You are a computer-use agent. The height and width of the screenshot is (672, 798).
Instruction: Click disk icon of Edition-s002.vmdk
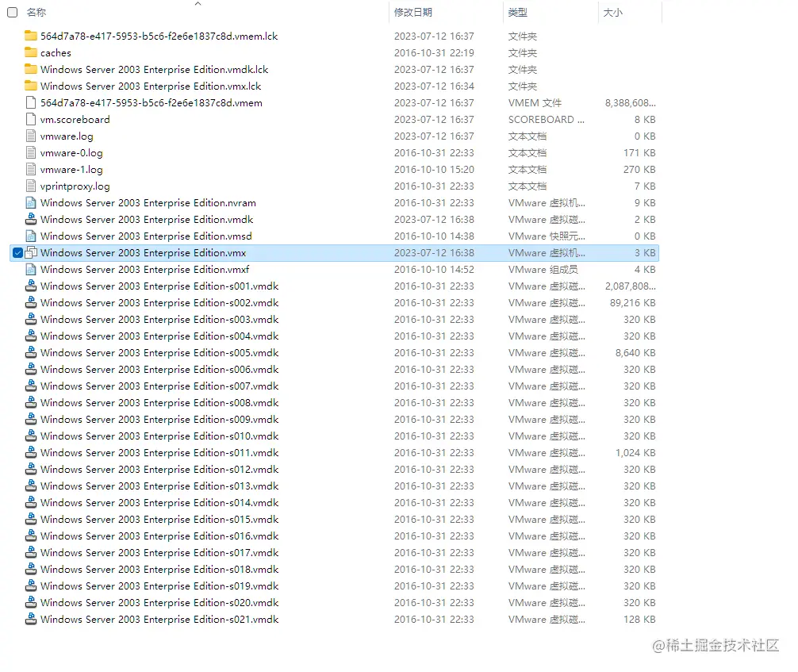click(x=31, y=302)
